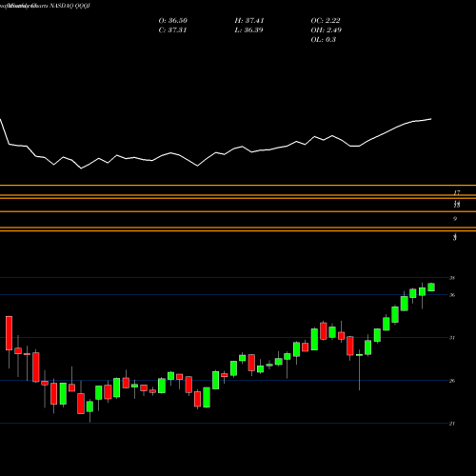Screen dimensions: 476x476
Task: Click the price axis label 38
Action: tap(452, 278)
